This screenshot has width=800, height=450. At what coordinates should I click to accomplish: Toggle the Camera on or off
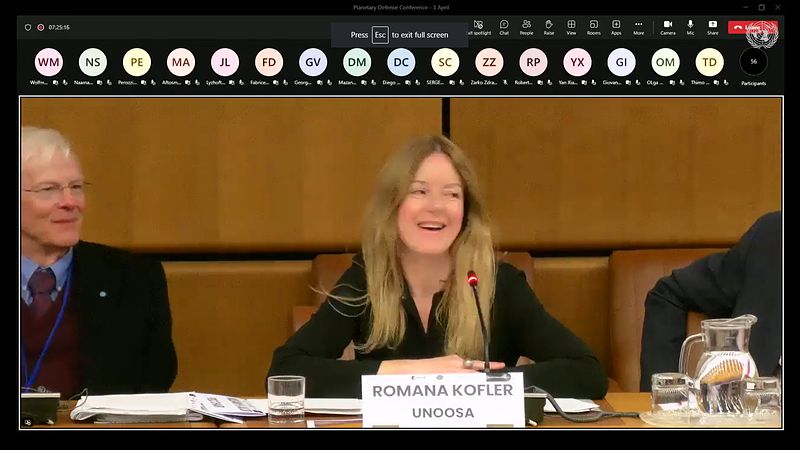668,26
